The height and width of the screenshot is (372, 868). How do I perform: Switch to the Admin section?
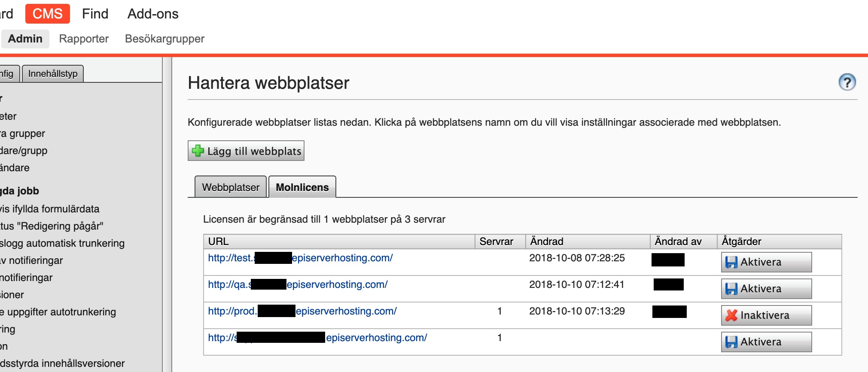click(25, 39)
